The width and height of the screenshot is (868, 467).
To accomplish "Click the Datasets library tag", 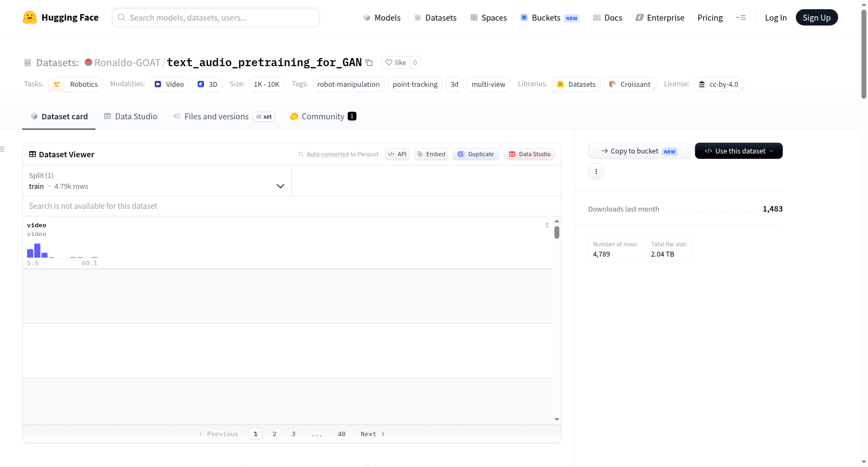I will point(576,84).
